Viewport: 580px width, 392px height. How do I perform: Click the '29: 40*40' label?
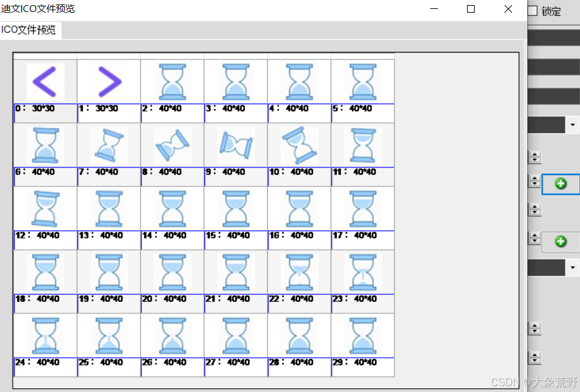click(x=355, y=362)
